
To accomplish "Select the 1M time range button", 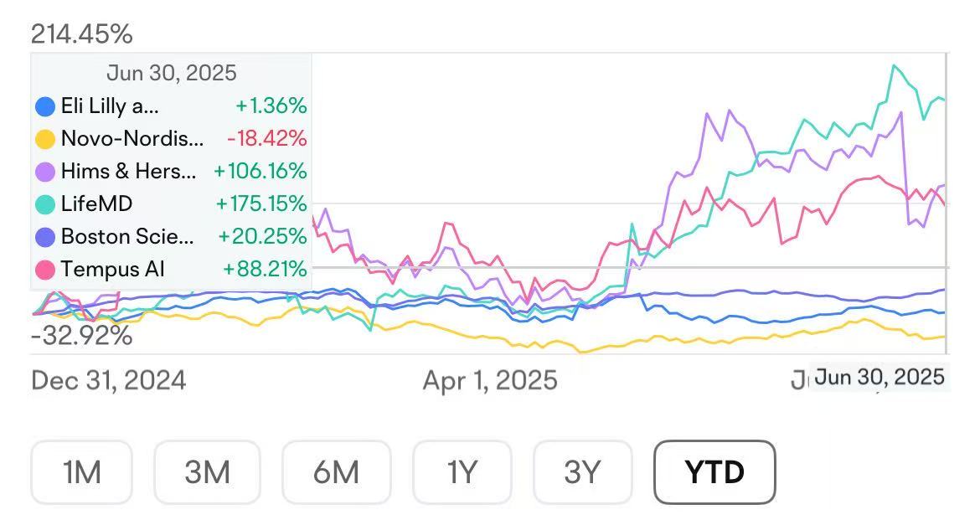I will pos(81,472).
